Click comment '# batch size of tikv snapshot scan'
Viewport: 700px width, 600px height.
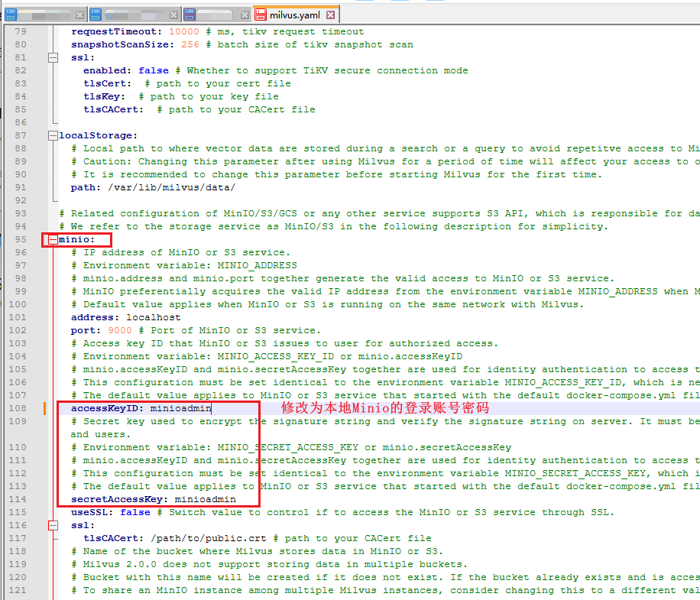[309, 44]
